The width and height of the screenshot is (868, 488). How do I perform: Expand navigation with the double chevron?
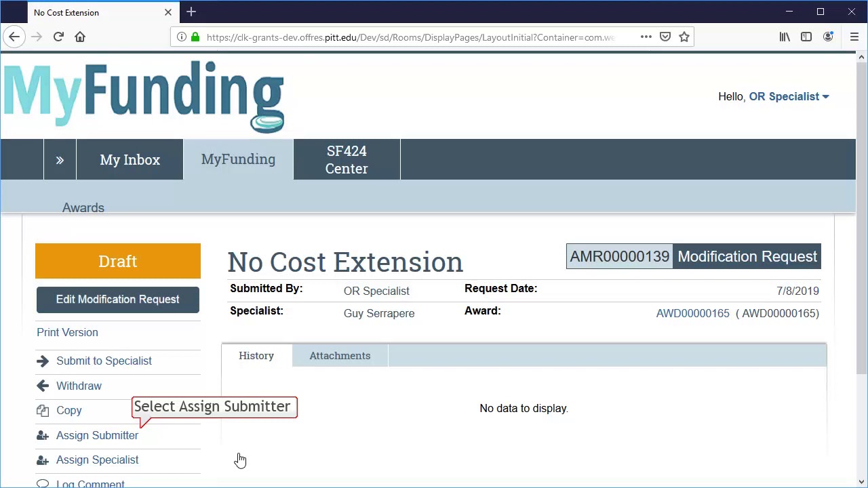coord(60,159)
